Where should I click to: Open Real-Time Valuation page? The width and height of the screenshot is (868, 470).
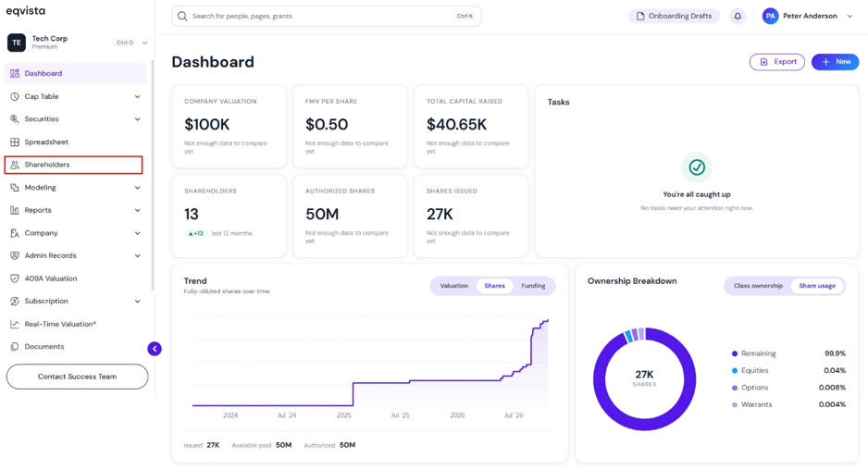(75, 324)
